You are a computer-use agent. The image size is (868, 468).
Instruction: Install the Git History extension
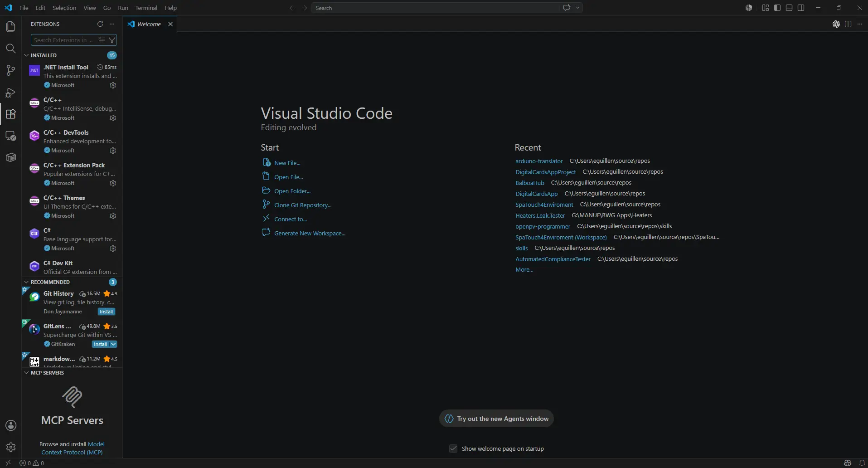tap(107, 312)
